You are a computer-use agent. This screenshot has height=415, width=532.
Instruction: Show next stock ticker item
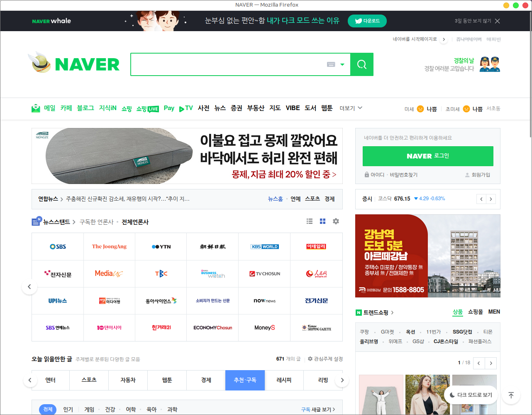point(491,199)
